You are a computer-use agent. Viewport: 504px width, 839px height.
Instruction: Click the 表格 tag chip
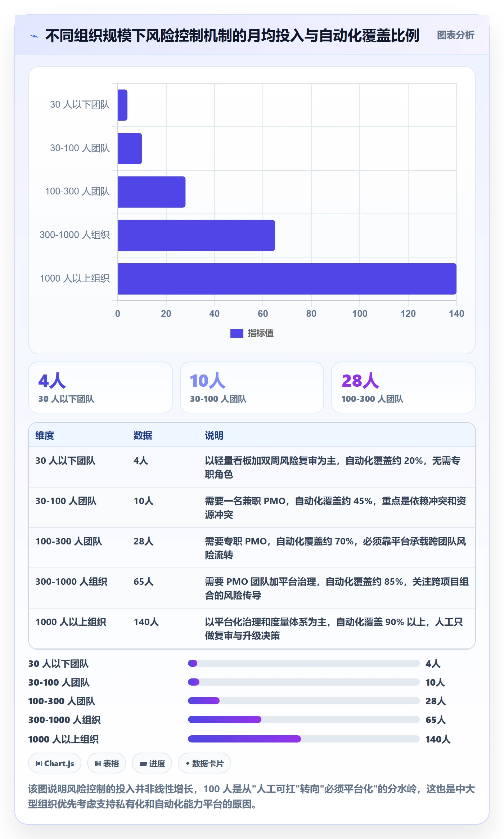click(x=107, y=763)
